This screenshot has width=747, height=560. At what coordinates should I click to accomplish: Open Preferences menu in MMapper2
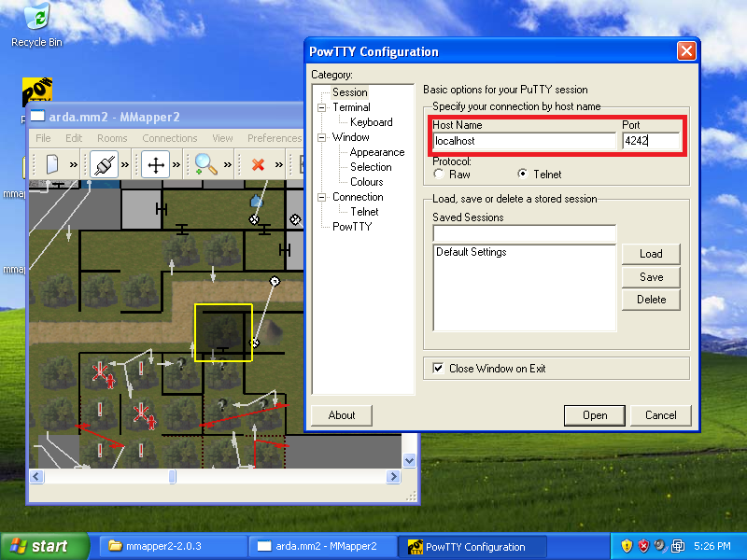275,138
